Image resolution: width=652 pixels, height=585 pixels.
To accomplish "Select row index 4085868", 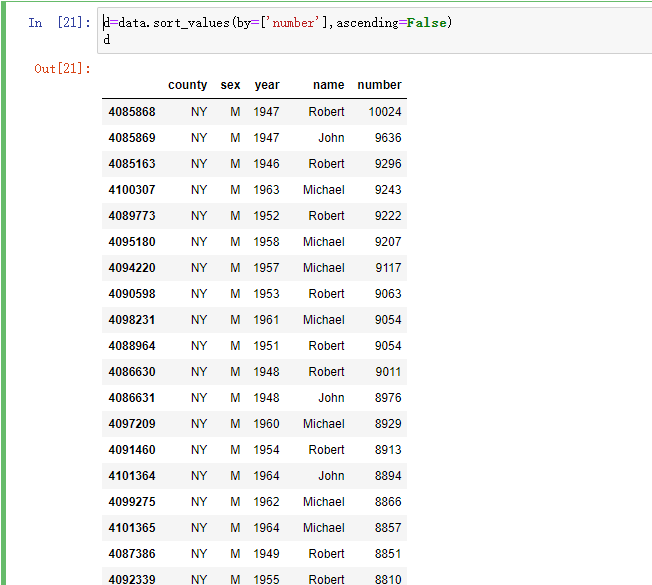I will point(132,112).
